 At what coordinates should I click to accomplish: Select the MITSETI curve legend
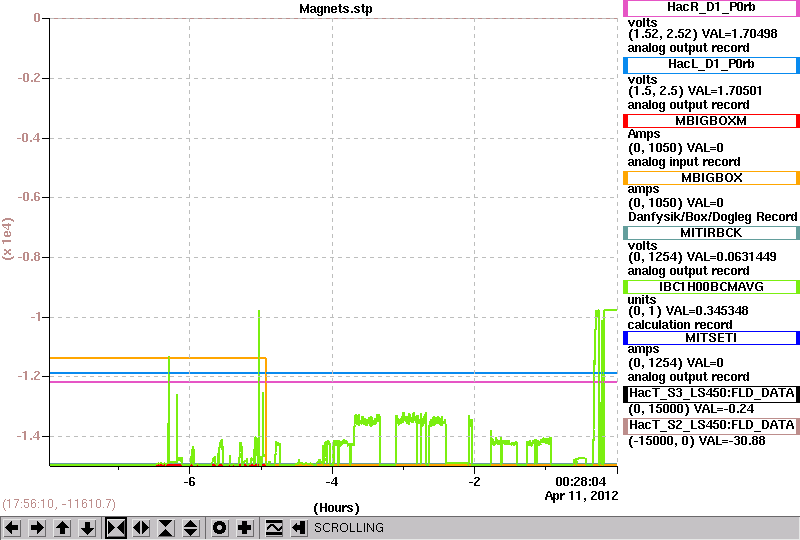click(x=711, y=338)
